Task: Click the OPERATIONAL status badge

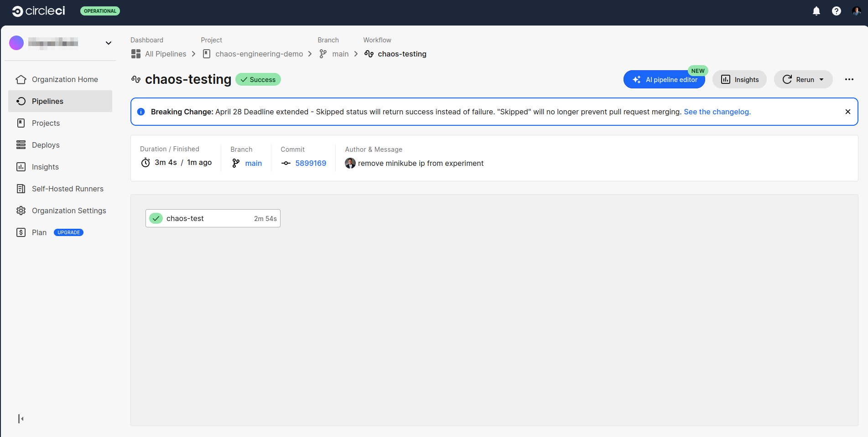Action: [100, 10]
